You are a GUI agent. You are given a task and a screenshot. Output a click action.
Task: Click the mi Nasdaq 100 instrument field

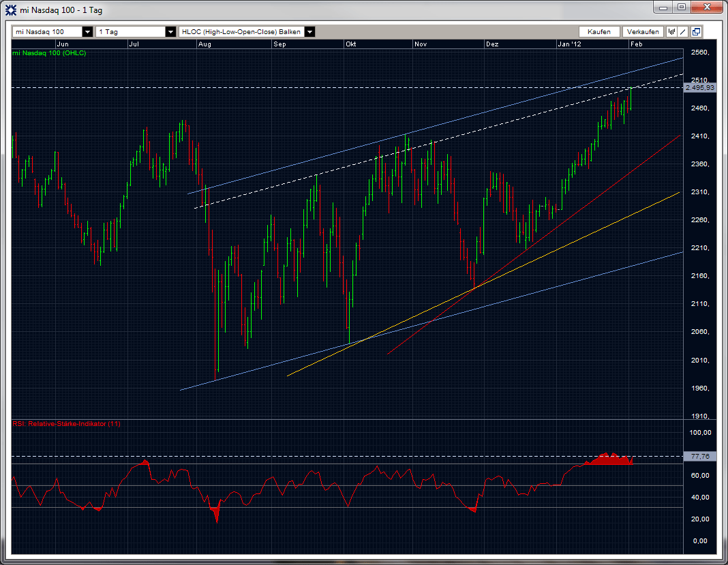coord(47,31)
